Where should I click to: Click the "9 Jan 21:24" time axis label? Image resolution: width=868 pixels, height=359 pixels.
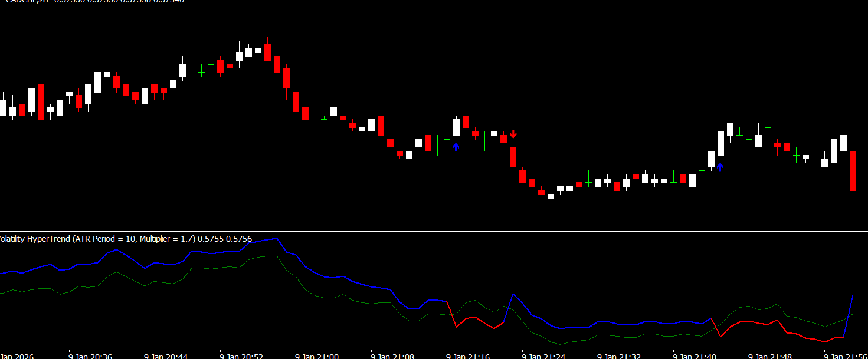543,356
